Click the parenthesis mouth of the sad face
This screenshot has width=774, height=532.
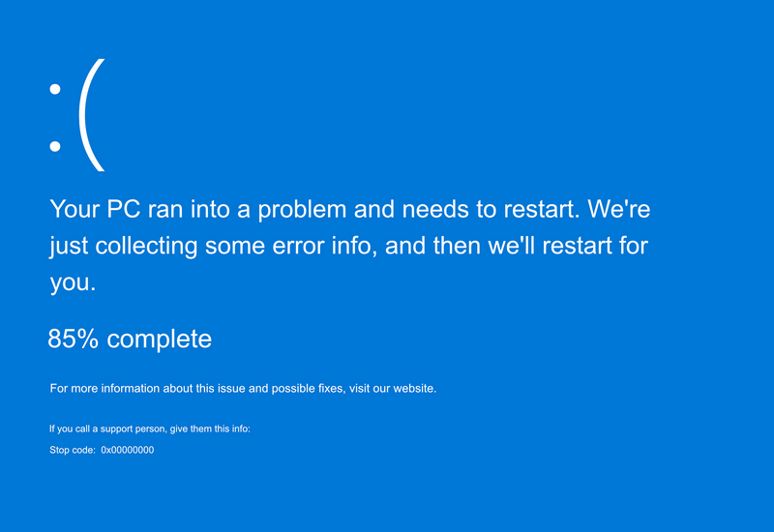89,116
